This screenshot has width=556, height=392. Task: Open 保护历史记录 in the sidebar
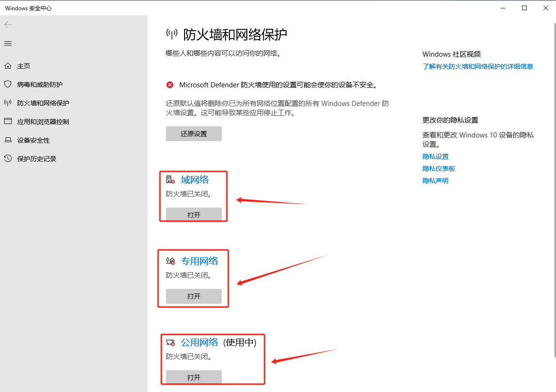point(37,159)
